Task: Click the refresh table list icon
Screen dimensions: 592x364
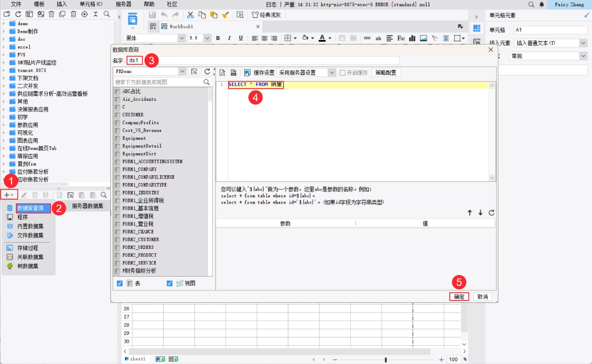Action: pyautogui.click(x=207, y=71)
